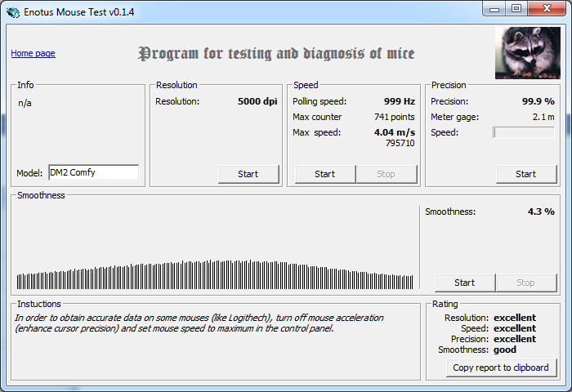Click the 741 points max counter value
This screenshot has width=572, height=392.
pos(395,117)
